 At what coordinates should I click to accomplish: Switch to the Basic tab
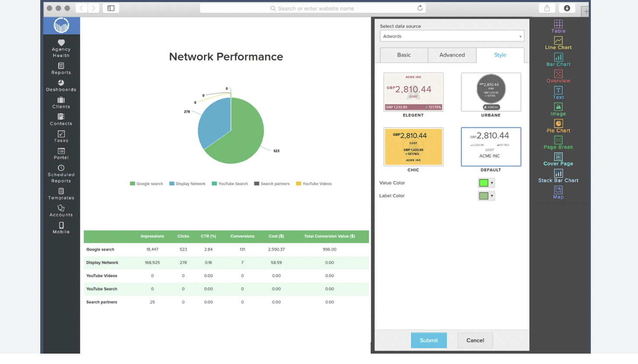point(404,55)
